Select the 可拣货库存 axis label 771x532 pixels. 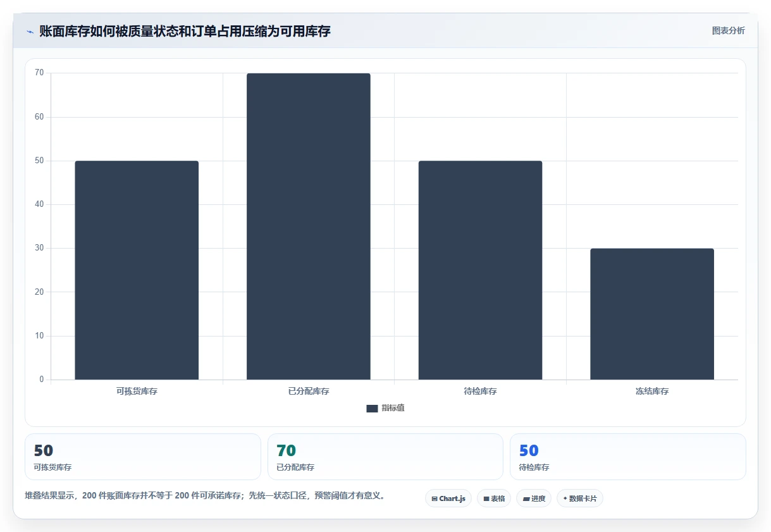(x=137, y=392)
